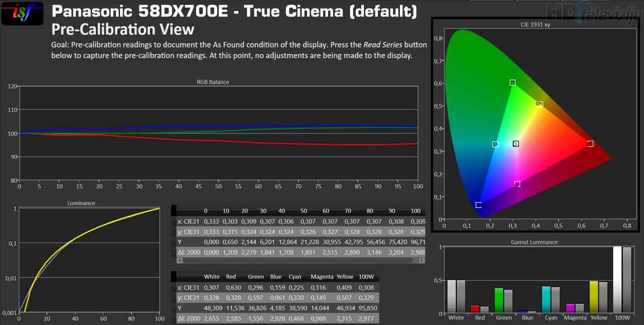Image resolution: width=644 pixels, height=325 pixels.
Task: Click the "Luminance" title above the gamma curve
Action: [81, 203]
